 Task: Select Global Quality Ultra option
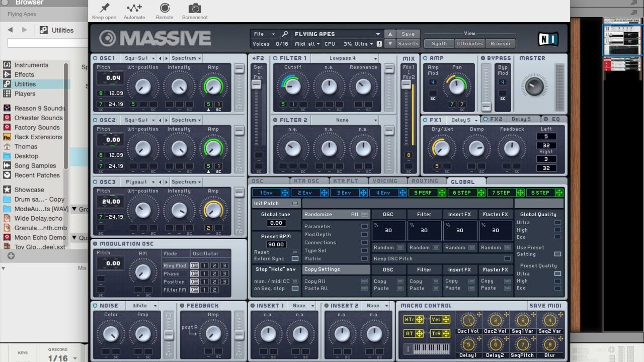coord(557,223)
